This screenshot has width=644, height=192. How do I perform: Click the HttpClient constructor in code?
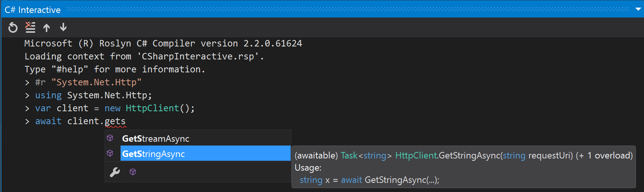152,108
